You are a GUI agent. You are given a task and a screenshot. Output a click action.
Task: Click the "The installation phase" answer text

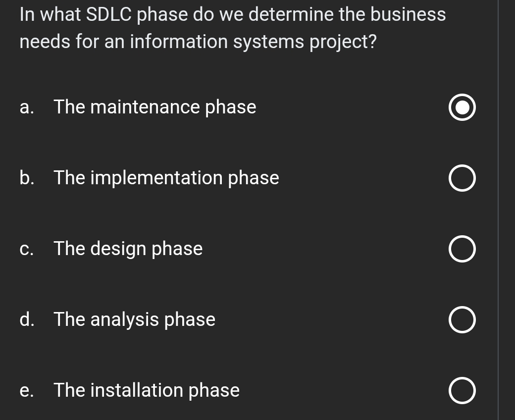tap(146, 390)
